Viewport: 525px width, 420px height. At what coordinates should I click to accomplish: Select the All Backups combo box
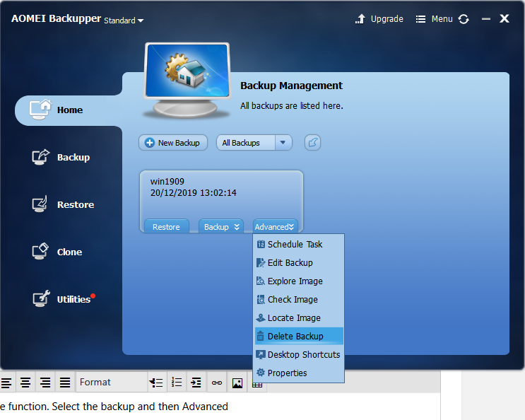tap(254, 143)
